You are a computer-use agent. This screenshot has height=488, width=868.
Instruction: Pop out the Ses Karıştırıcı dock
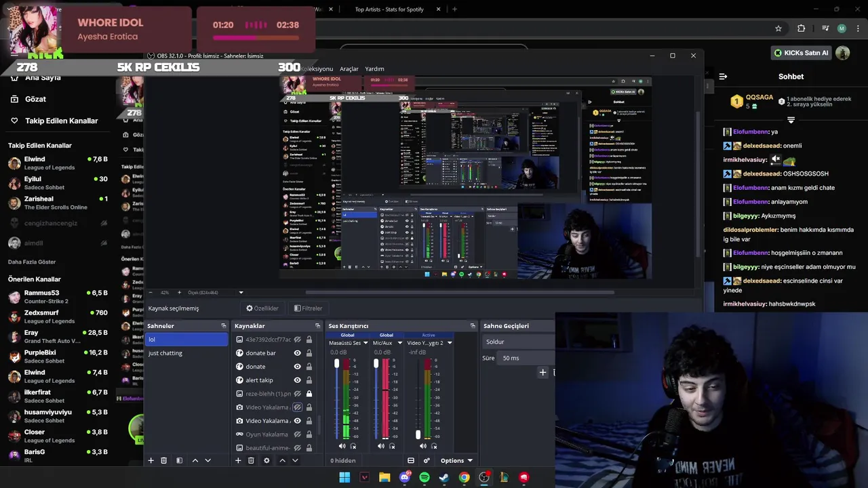473,326
